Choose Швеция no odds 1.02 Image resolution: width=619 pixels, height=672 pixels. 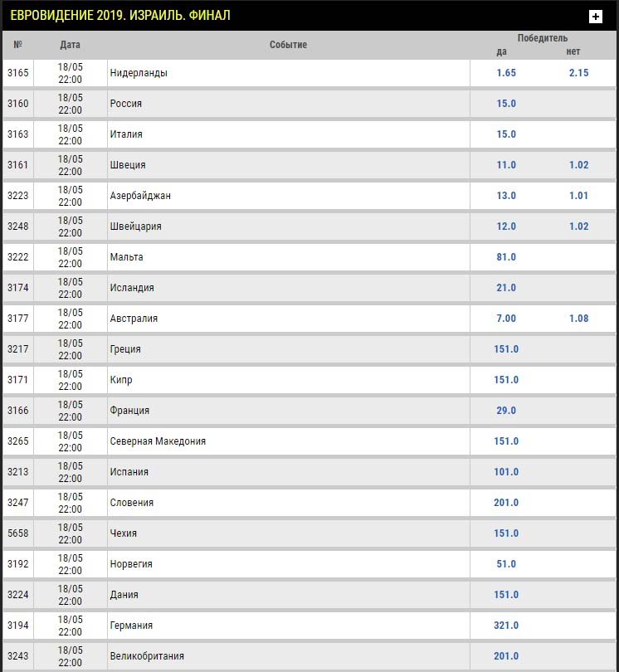(578, 165)
